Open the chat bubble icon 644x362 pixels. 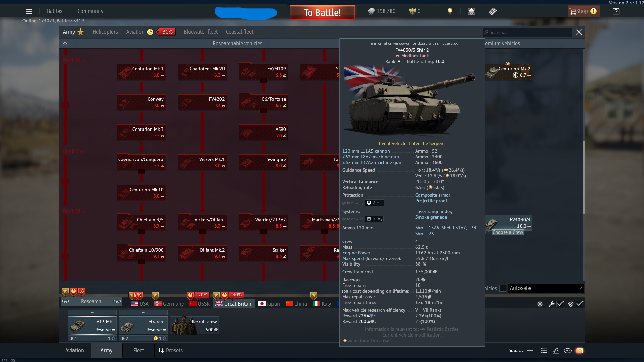click(x=568, y=351)
